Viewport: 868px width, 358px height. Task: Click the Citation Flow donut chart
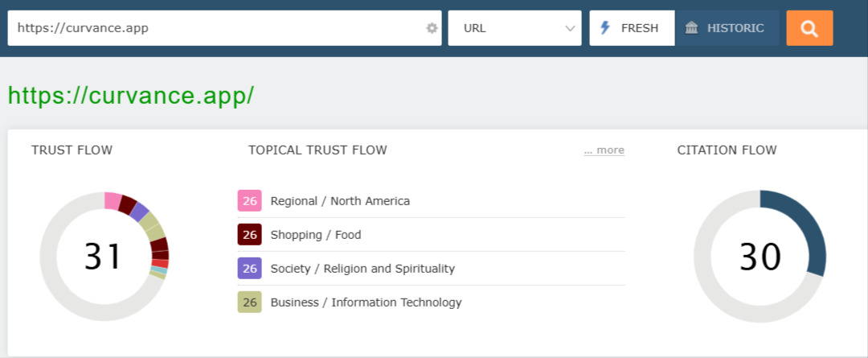pos(759,257)
